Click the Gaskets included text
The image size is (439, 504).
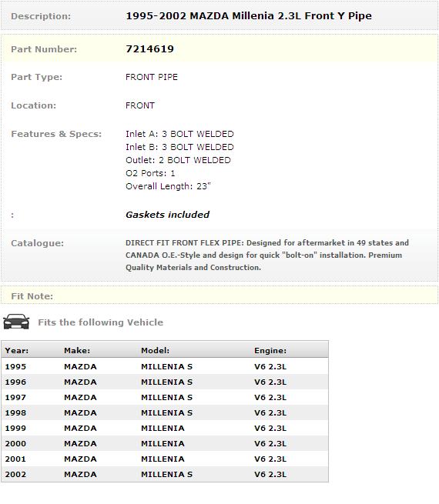(167, 215)
